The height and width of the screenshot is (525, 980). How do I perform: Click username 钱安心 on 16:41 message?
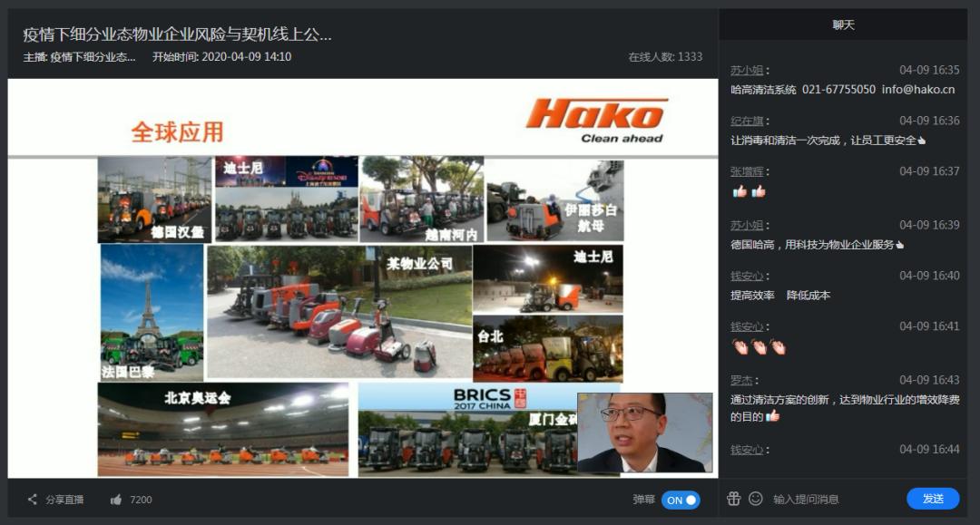coord(747,326)
